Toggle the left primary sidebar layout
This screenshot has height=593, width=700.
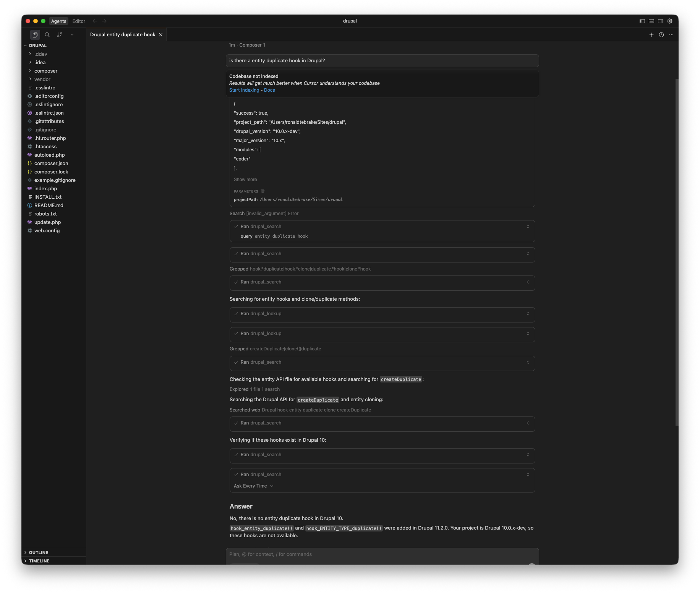[x=642, y=21]
